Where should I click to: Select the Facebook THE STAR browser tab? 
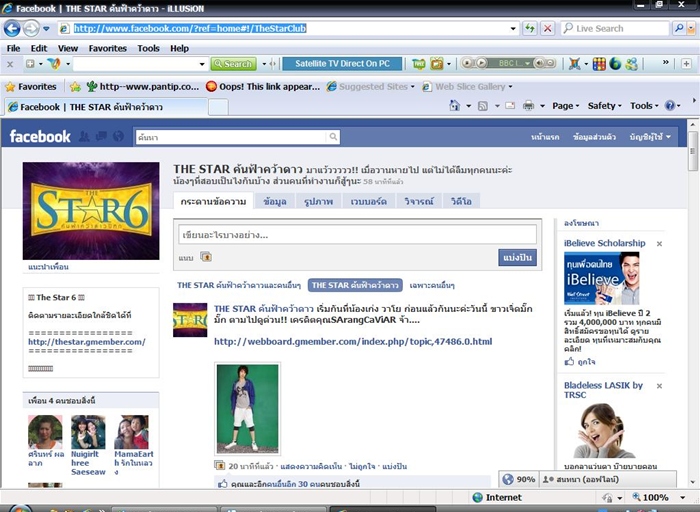pyautogui.click(x=105, y=107)
